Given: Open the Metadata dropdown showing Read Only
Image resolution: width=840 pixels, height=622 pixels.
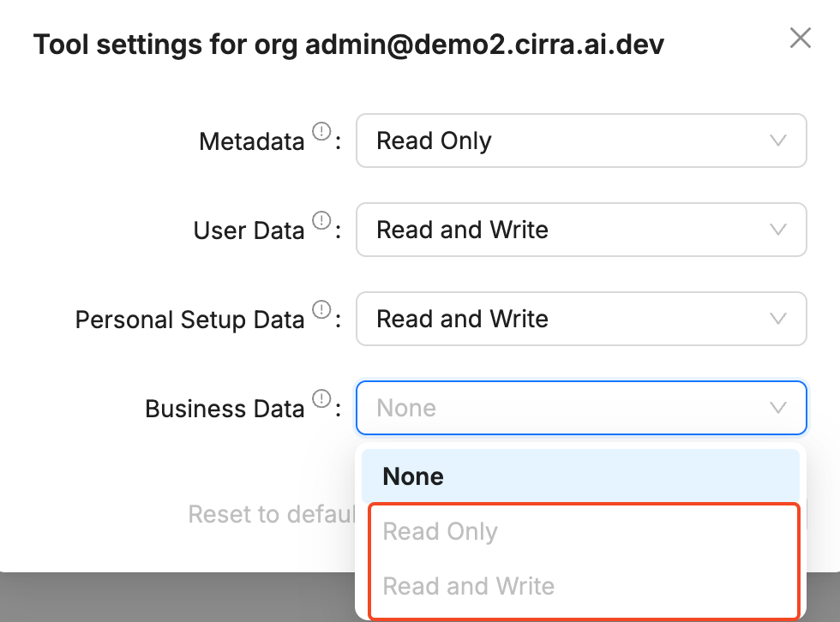Looking at the screenshot, I should coord(566,141).
